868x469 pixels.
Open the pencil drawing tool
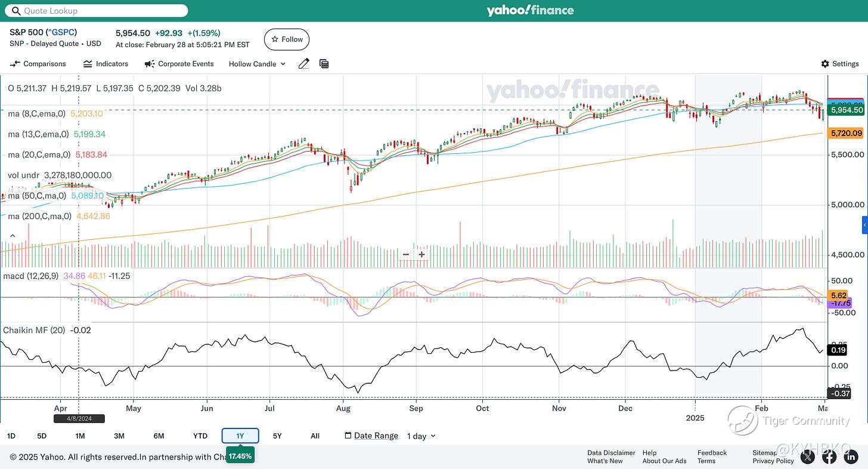304,64
